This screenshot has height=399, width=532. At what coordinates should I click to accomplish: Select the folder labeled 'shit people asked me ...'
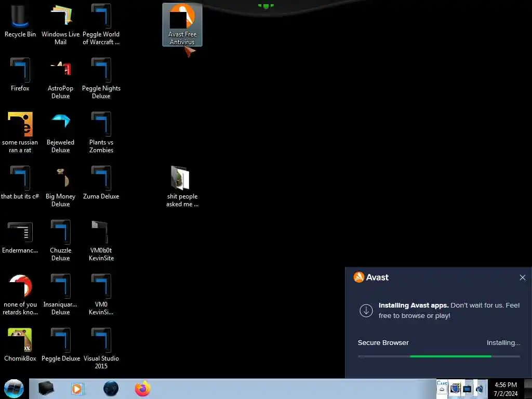182,187
